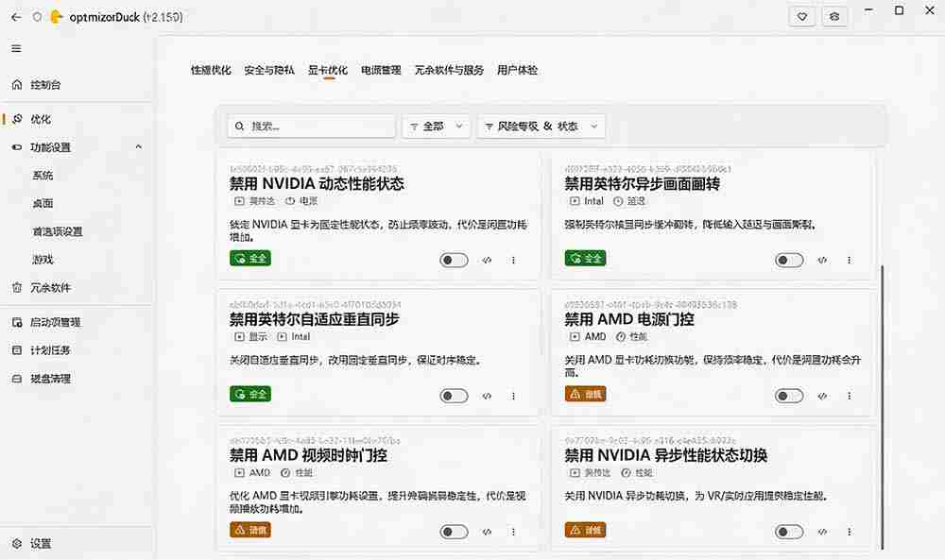This screenshot has width=945, height=560.
Task: Switch to the 性能优化 tab
Action: click(211, 70)
